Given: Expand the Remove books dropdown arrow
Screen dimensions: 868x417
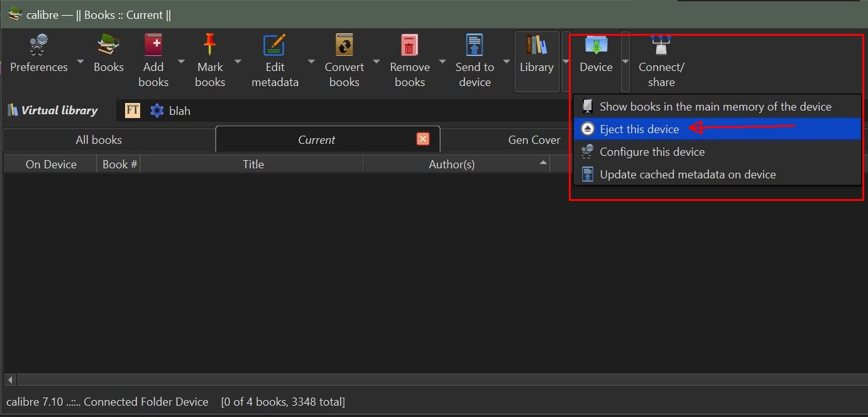Looking at the screenshot, I should click(x=442, y=62).
